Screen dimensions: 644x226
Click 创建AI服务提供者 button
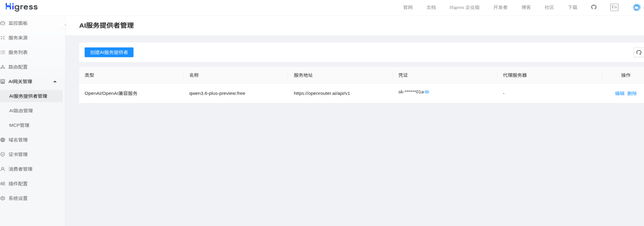coord(109,52)
